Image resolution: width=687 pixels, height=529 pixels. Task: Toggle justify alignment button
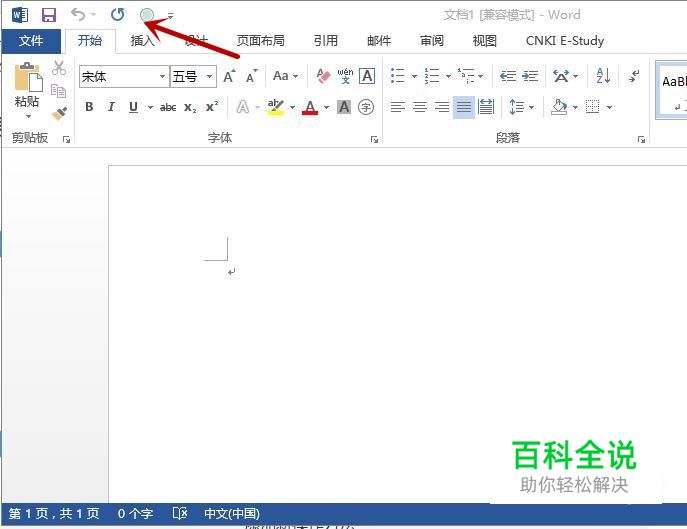[464, 107]
